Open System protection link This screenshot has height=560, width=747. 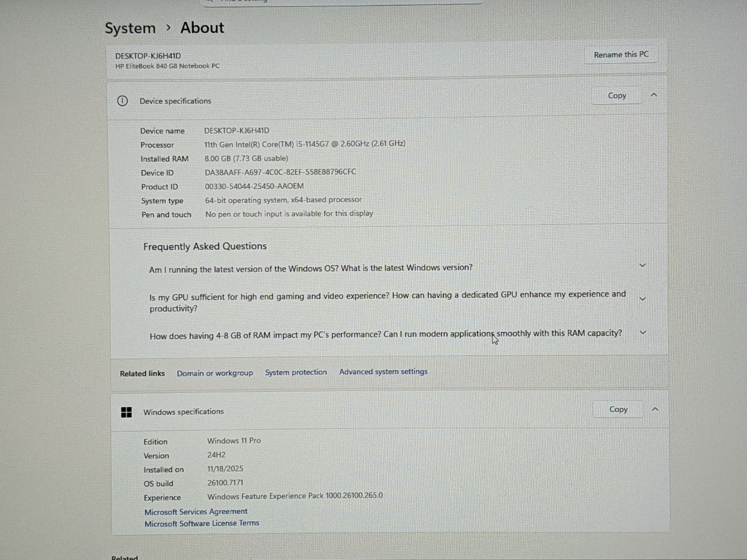(296, 372)
